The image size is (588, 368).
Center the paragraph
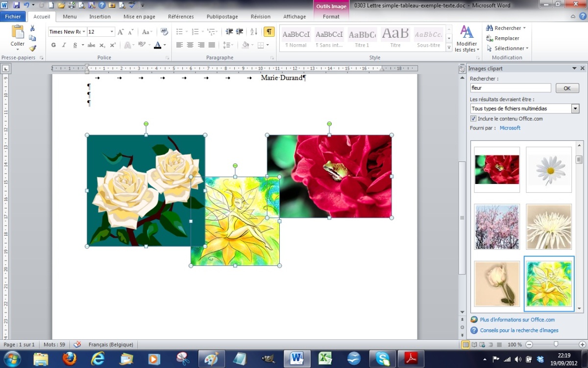click(x=190, y=45)
